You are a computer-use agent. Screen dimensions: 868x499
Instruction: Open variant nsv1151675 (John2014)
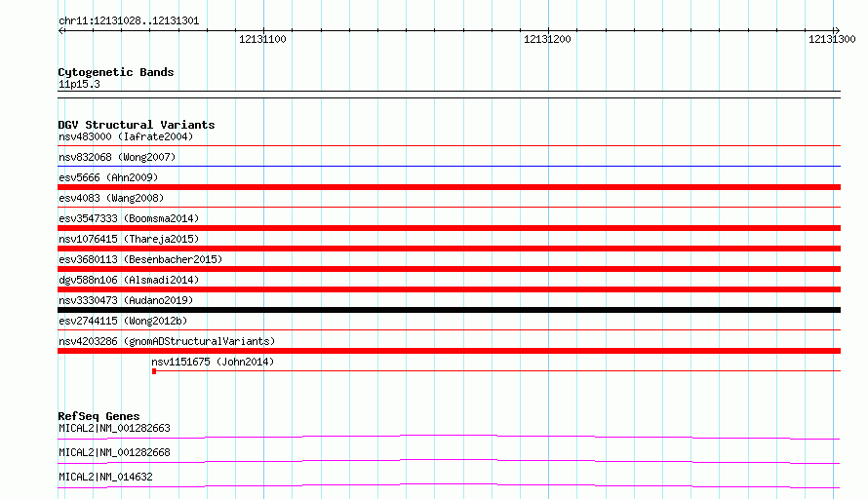pyautogui.click(x=213, y=362)
